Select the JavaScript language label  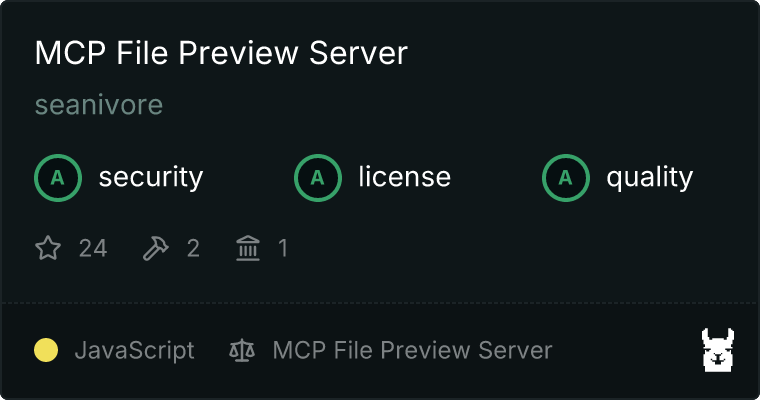tap(134, 350)
